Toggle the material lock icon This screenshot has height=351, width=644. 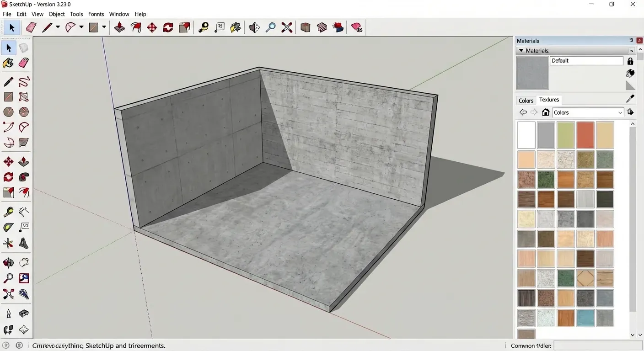630,61
